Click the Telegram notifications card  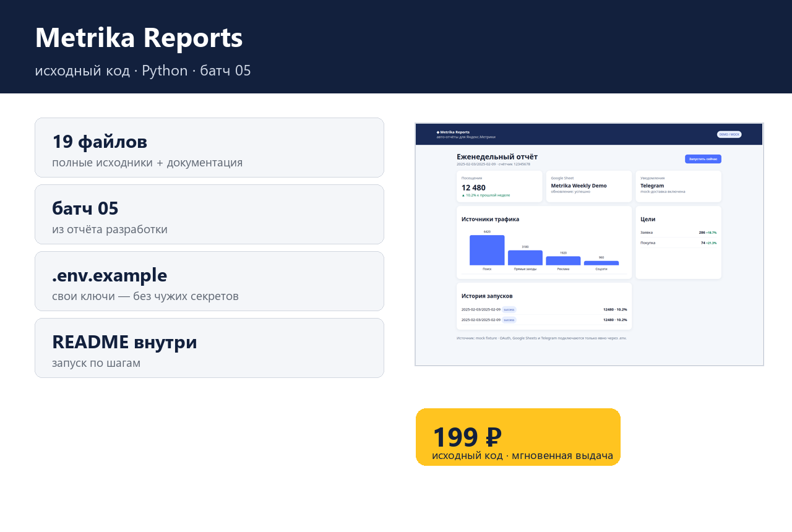[x=678, y=186]
